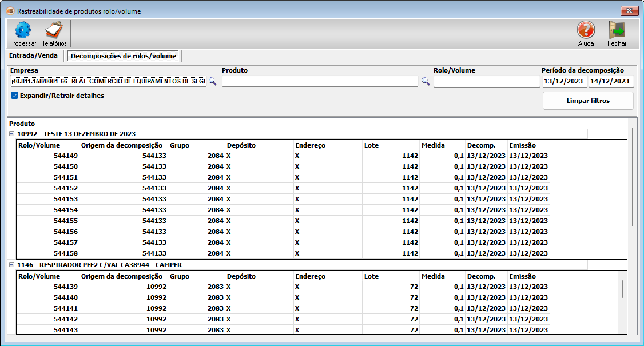Click the period end date 14/12/2023 field
The height and width of the screenshot is (346, 644).
610,81
